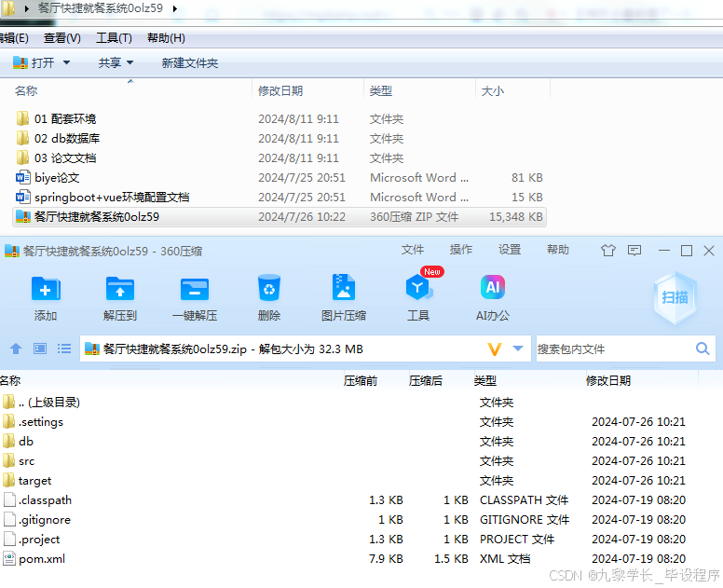Viewport: 723px width, 588px height.
Task: Open the 操作 menu in 360压缩
Action: coord(460,250)
